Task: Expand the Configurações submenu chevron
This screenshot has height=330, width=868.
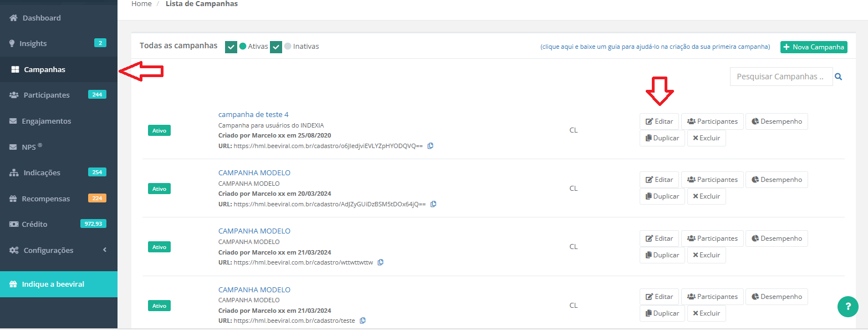Action: [105, 250]
